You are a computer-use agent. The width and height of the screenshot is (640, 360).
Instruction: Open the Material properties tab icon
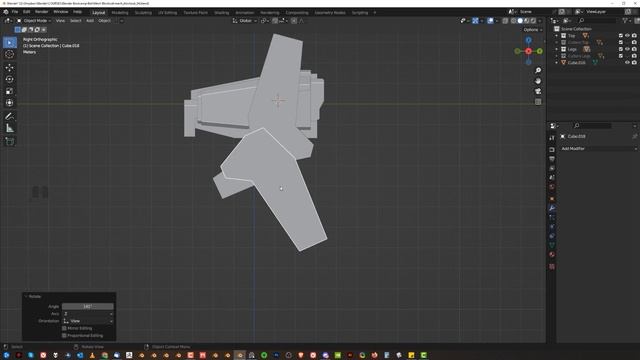click(x=552, y=254)
